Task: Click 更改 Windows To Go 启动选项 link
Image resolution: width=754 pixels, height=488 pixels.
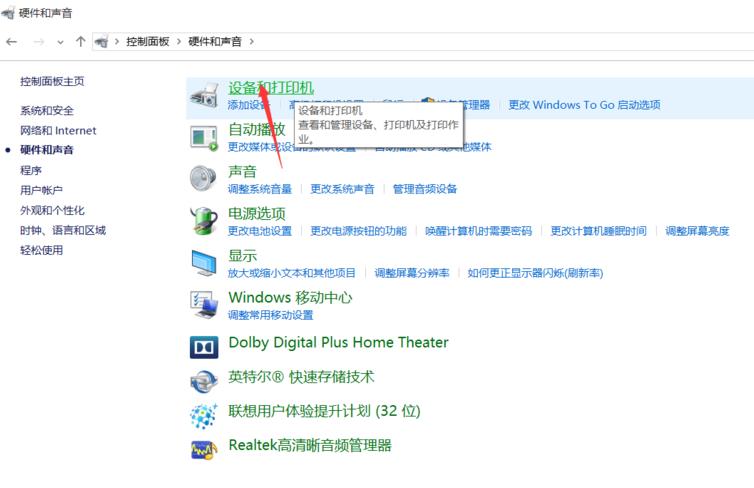Action: click(x=584, y=105)
